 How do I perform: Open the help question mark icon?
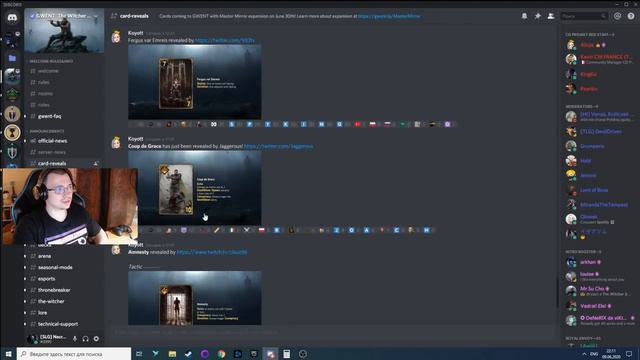(631, 16)
